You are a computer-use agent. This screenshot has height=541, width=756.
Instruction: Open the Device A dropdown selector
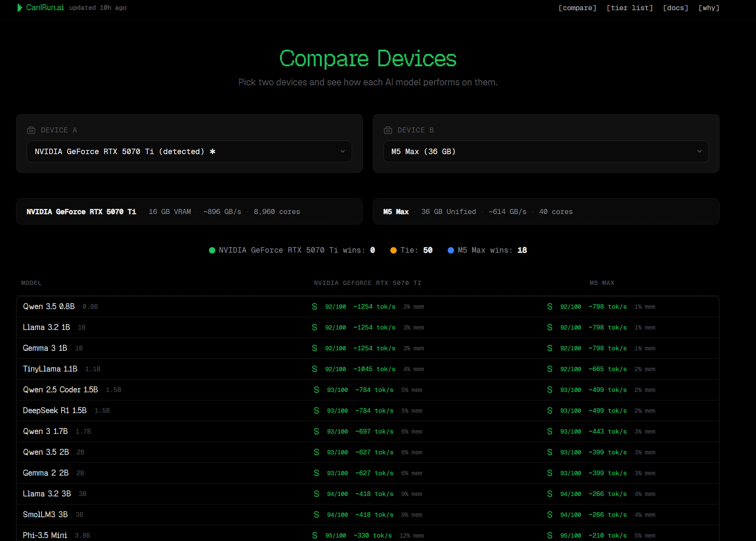(189, 152)
